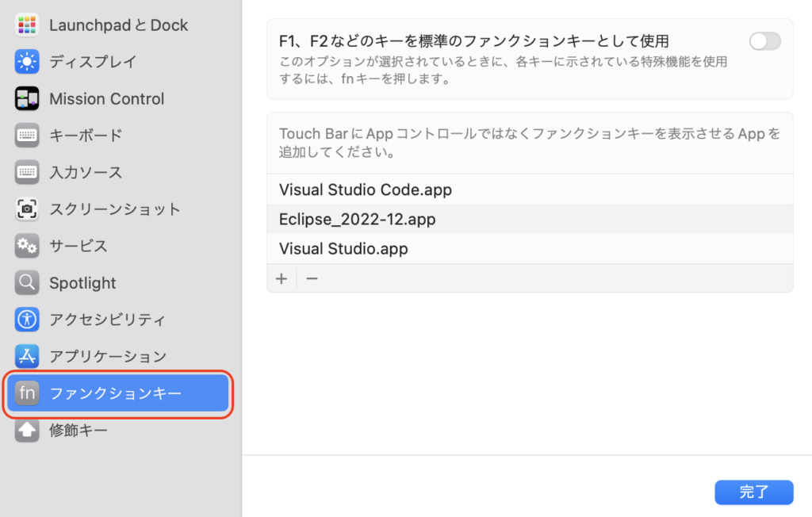Viewport: 812px width, 517px height.
Task: Open the サービス settings icon
Action: click(26, 246)
